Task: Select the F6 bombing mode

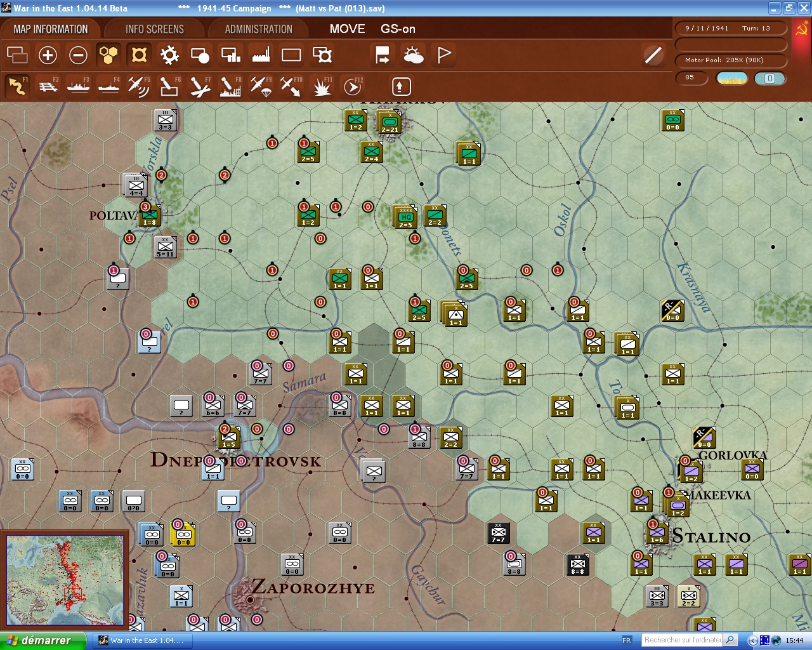Action: pos(169,86)
